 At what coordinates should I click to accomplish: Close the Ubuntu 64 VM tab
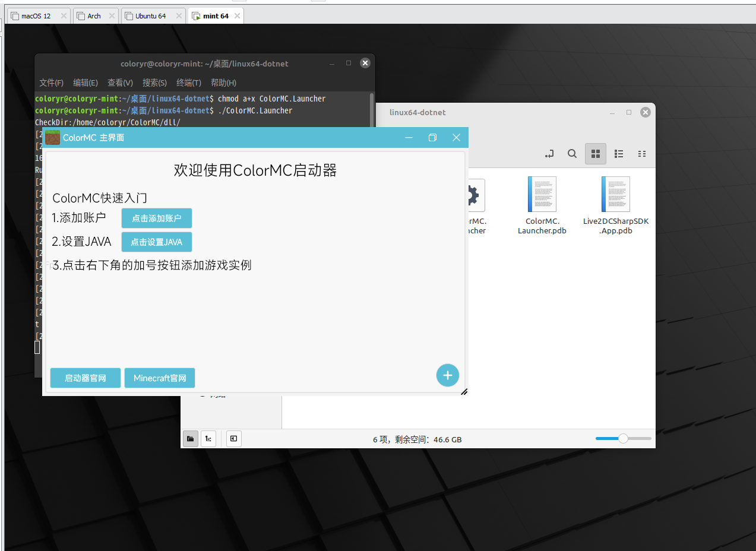click(178, 16)
